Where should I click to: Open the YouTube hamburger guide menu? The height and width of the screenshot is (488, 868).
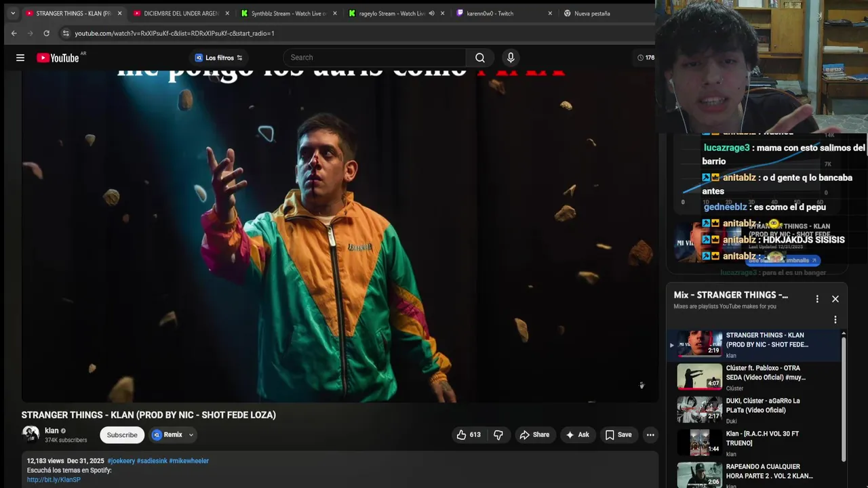pos(20,58)
